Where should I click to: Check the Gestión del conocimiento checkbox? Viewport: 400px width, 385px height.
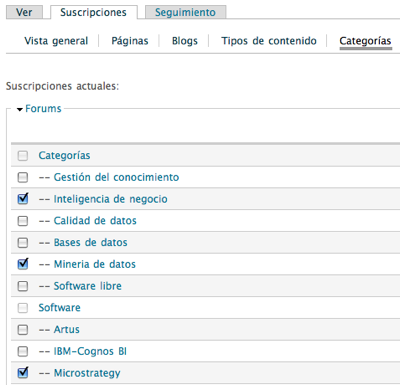pyautogui.click(x=23, y=177)
